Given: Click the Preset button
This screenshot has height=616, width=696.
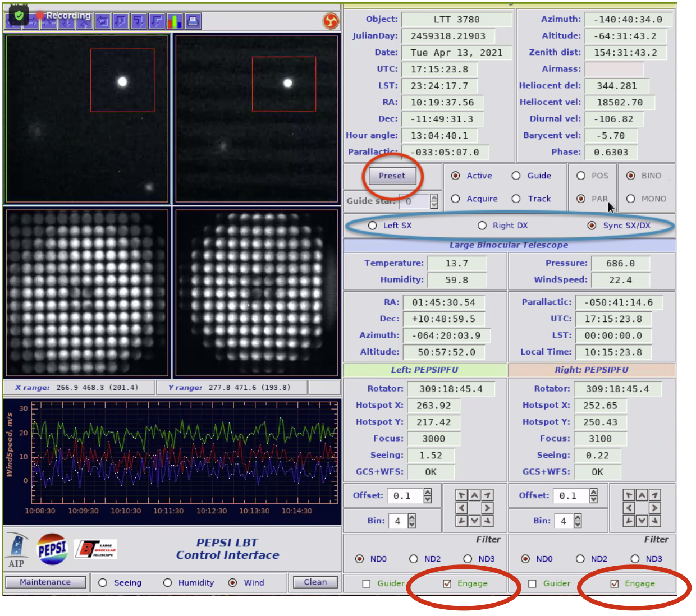Looking at the screenshot, I should (392, 176).
